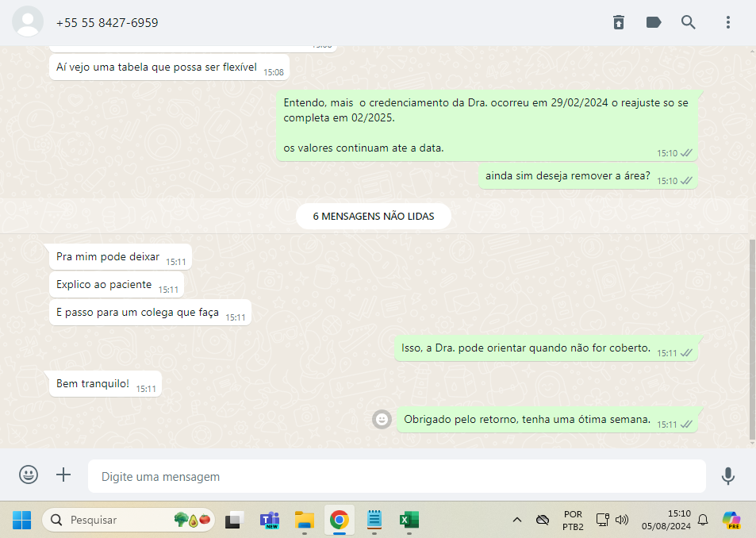The height and width of the screenshot is (538, 756).
Task: Click the emoji reaction button beside last message
Action: tap(382, 419)
